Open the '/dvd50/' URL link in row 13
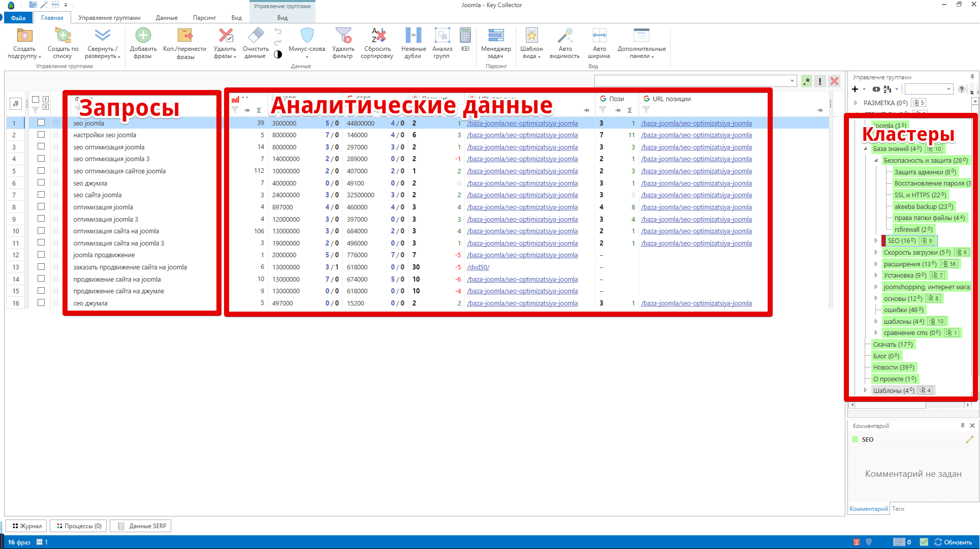Viewport: 980px width, 549px height. pos(478,267)
